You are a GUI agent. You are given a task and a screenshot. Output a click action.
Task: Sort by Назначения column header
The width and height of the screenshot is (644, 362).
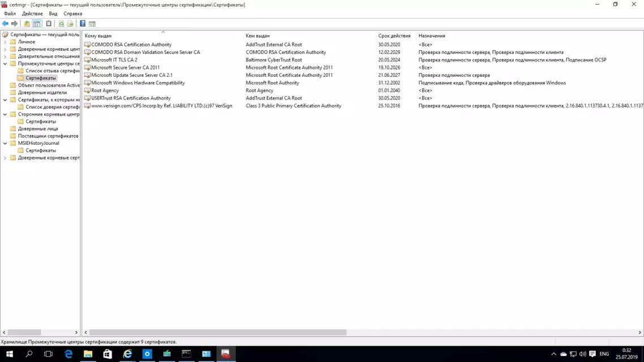[x=530, y=36]
